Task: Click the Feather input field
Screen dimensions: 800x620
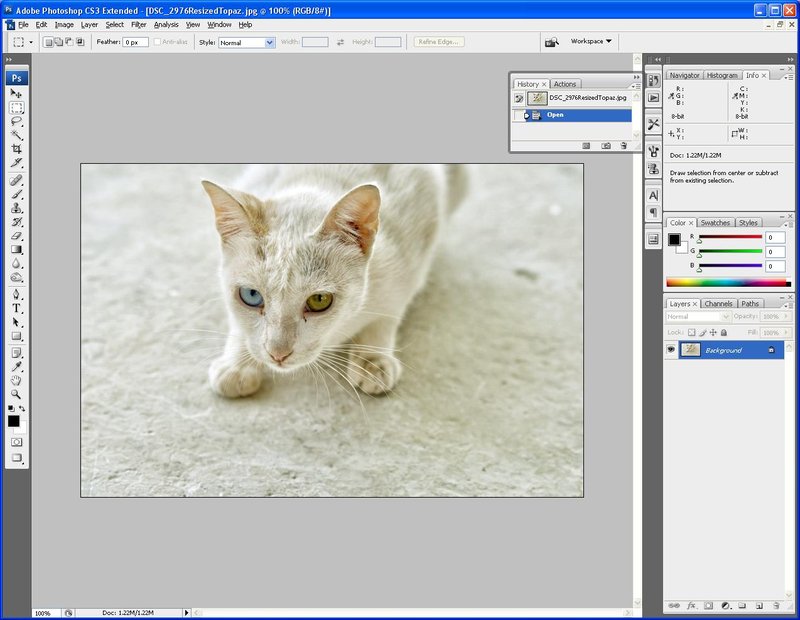Action: 135,42
